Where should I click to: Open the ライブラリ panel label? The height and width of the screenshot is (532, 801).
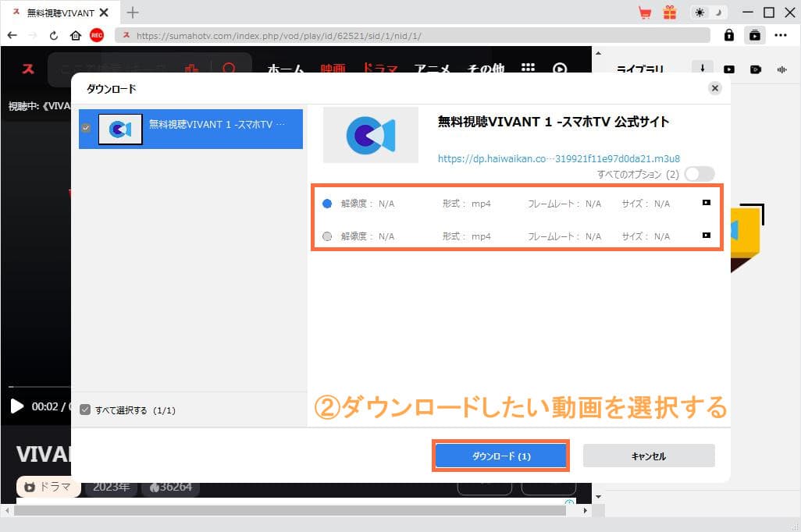639,69
